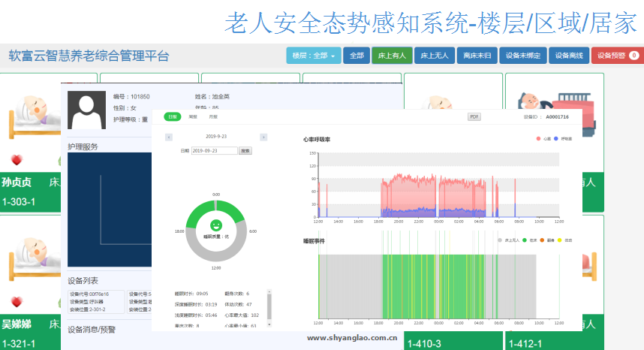
Task: Click the dark blue nursing service panel
Action: tap(110, 210)
